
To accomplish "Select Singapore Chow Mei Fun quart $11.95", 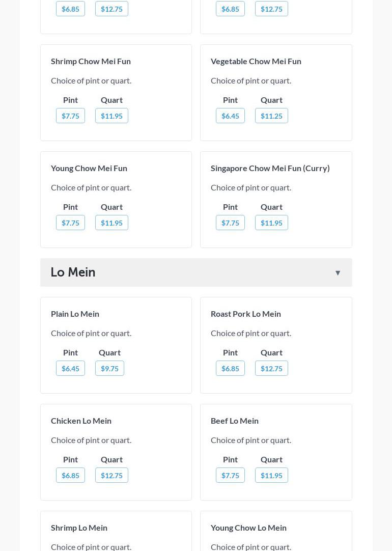I will pyautogui.click(x=271, y=223).
